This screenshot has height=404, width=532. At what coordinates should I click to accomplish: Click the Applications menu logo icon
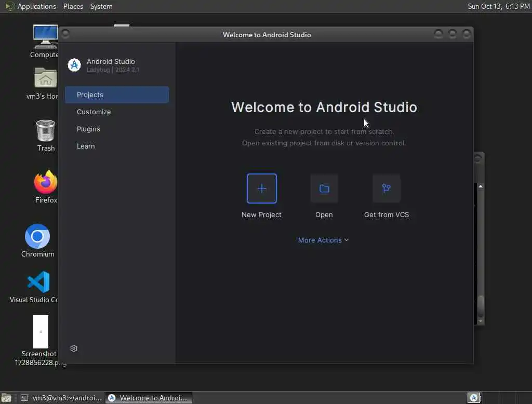click(x=9, y=6)
